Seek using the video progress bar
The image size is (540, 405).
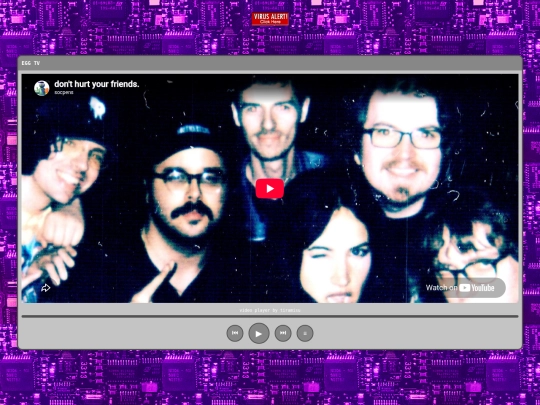(x=270, y=316)
